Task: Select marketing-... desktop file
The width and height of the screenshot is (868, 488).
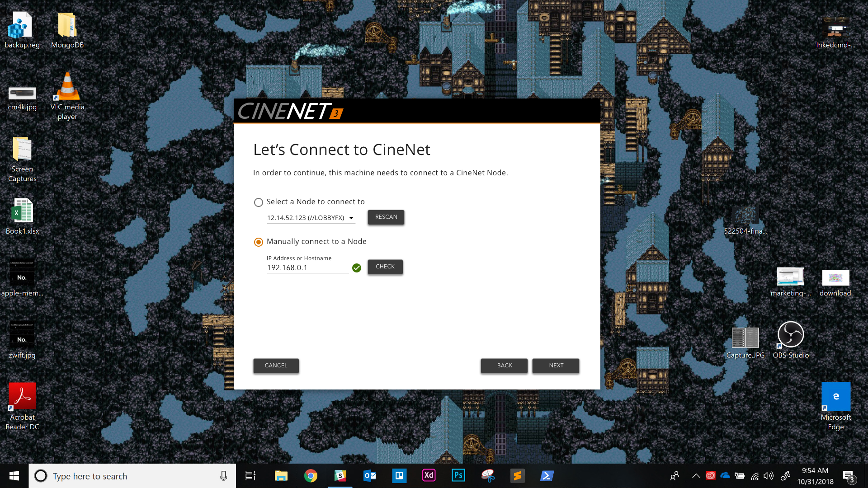Action: 790,282
